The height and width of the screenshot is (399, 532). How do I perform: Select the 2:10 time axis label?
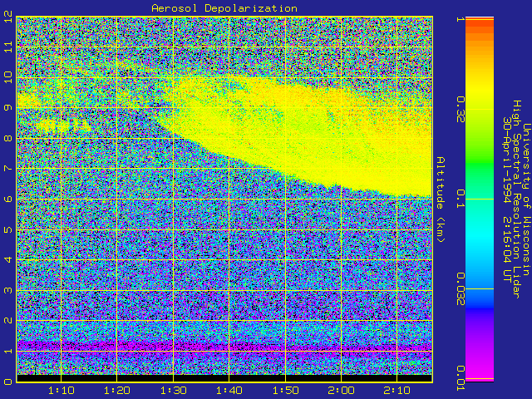(x=397, y=391)
